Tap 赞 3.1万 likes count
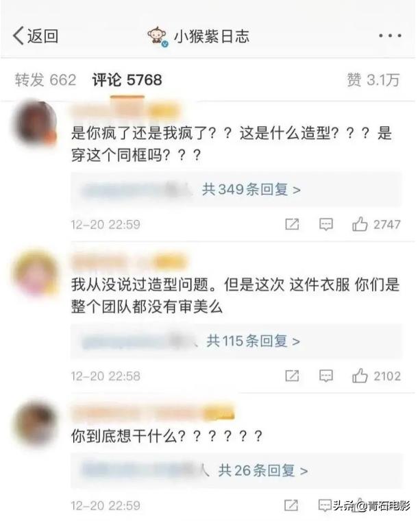 [x=373, y=80]
